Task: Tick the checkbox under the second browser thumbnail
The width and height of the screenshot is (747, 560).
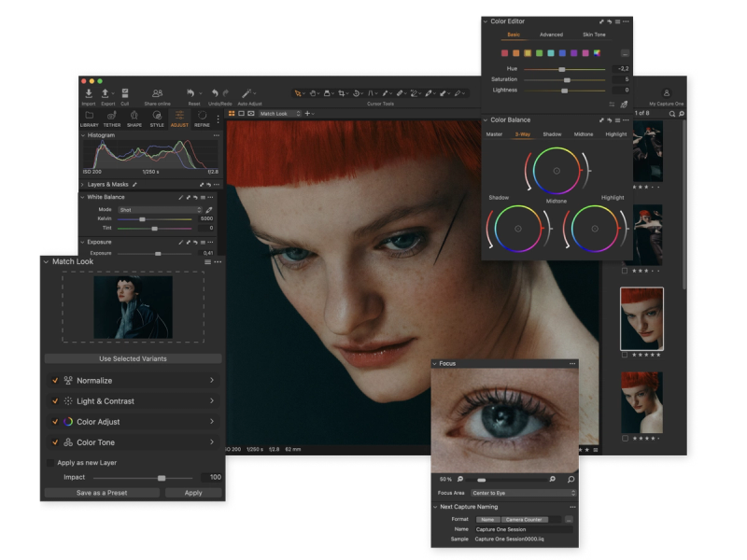Action: [625, 271]
